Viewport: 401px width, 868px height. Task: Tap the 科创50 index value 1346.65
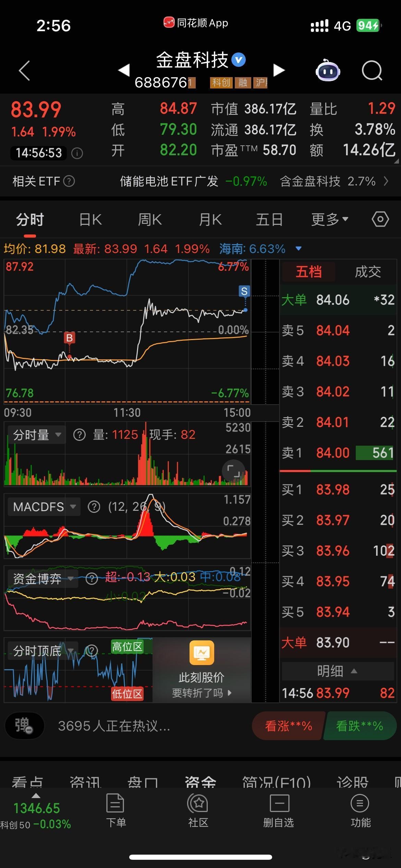click(x=37, y=808)
